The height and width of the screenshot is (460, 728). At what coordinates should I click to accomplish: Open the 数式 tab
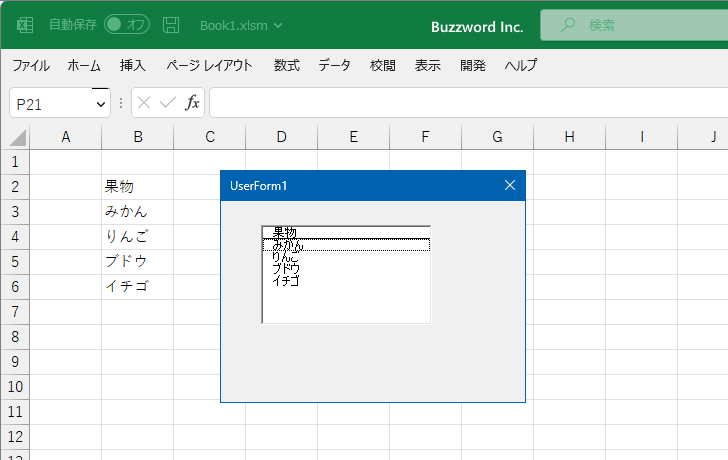[286, 65]
